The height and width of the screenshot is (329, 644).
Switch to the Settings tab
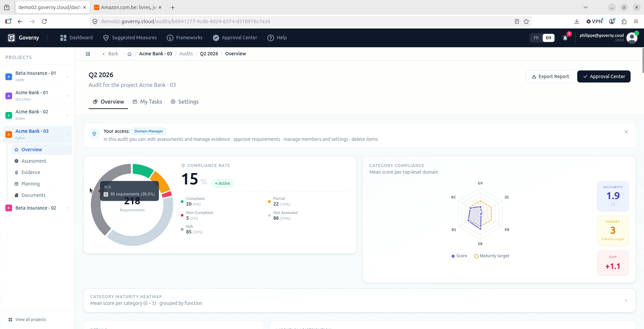(x=184, y=102)
